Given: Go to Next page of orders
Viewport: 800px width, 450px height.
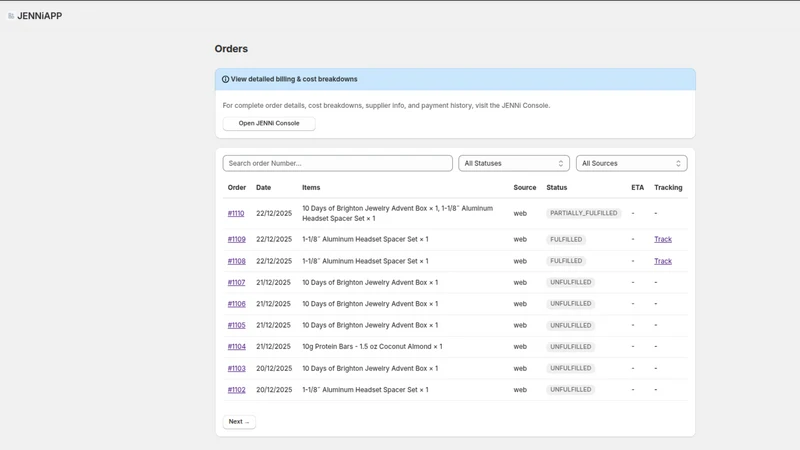Looking at the screenshot, I should pos(239,422).
